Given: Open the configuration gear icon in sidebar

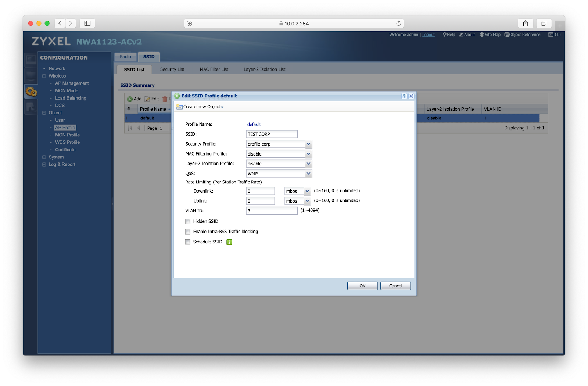Looking at the screenshot, I should [31, 92].
